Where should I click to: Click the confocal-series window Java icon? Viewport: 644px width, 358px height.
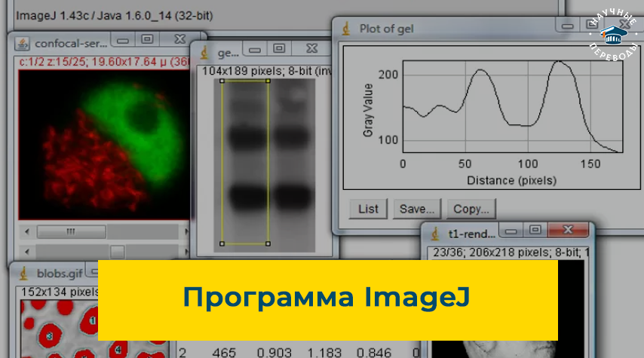coord(22,43)
